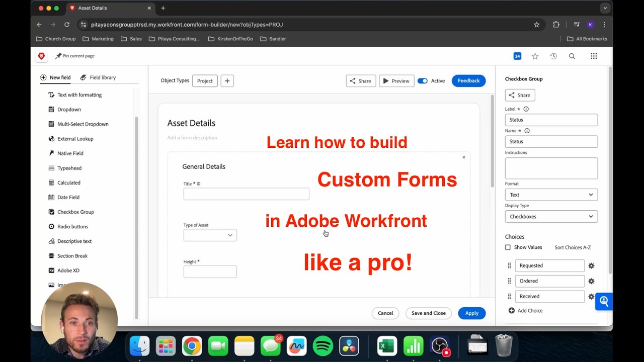Image resolution: width=644 pixels, height=362 pixels.
Task: Open the Display Type dropdown showing Checkboxes
Action: pos(551,217)
